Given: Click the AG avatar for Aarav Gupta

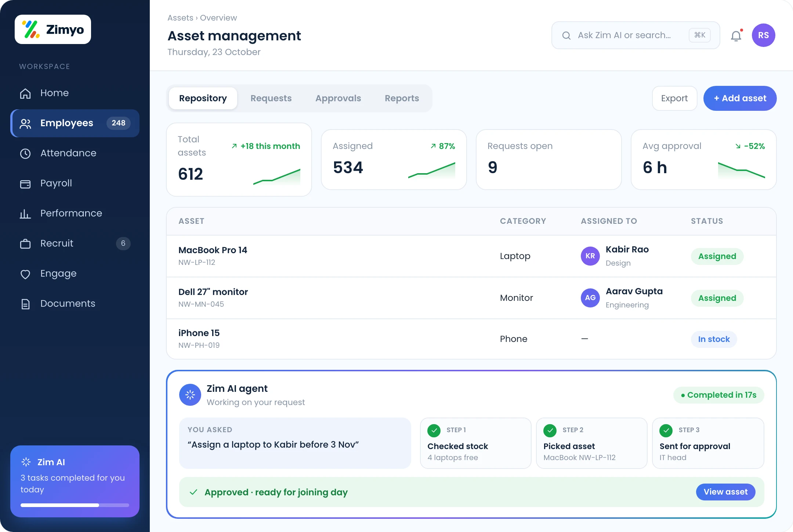Looking at the screenshot, I should 590,298.
